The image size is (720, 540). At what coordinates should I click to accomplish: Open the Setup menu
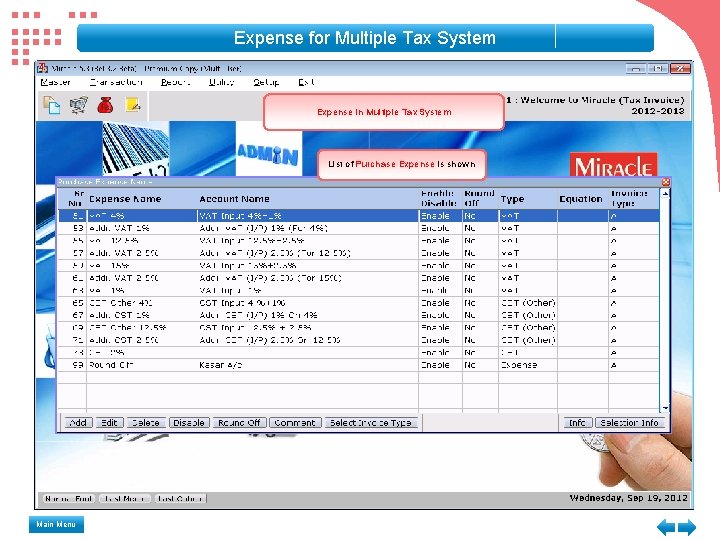click(266, 82)
